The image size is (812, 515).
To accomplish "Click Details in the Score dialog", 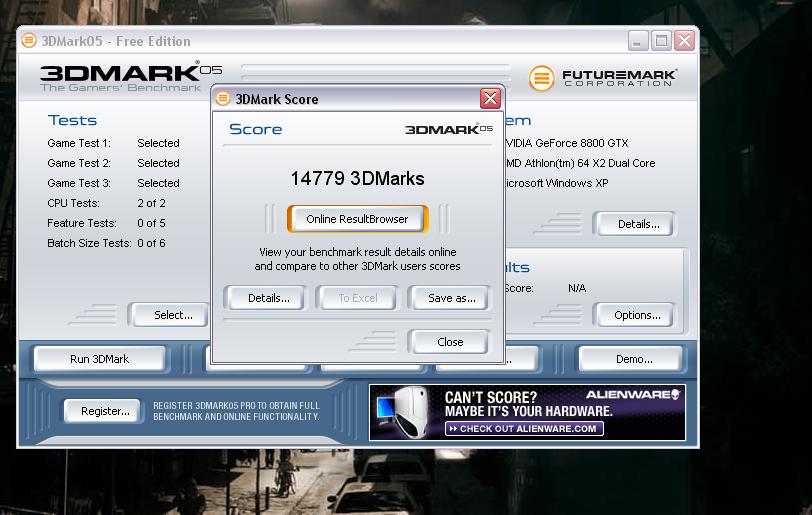I will [268, 298].
